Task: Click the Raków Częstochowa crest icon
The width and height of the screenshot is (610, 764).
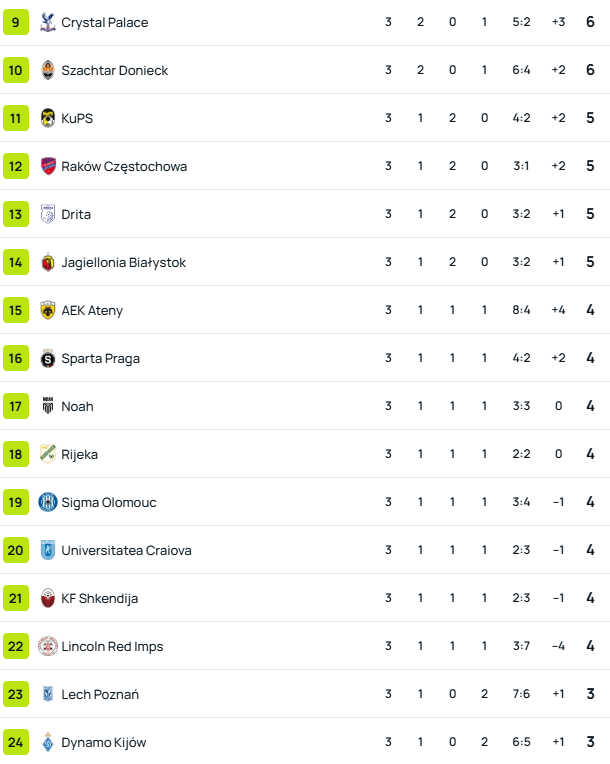Action: coord(48,166)
